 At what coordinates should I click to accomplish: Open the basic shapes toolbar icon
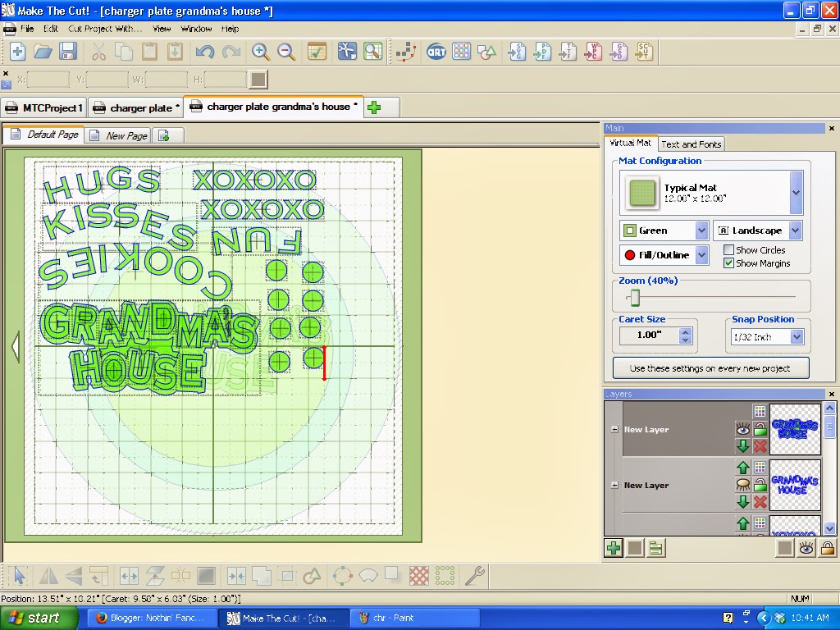pos(487,52)
